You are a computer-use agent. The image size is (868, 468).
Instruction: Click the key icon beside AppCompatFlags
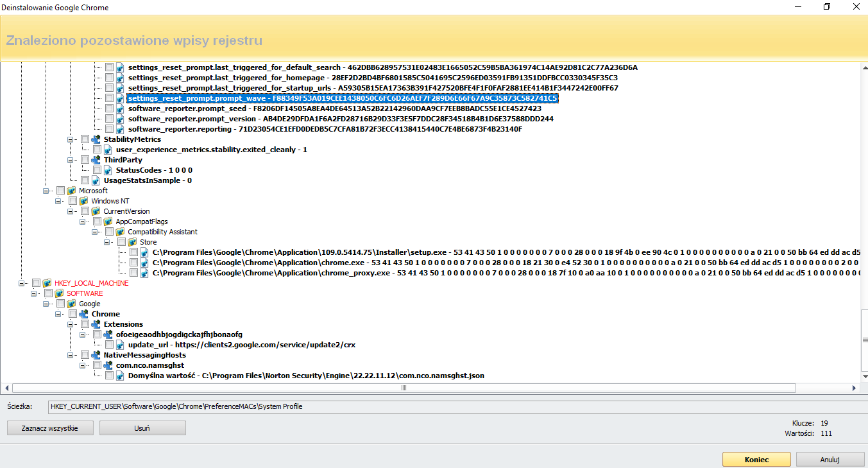[108, 221]
